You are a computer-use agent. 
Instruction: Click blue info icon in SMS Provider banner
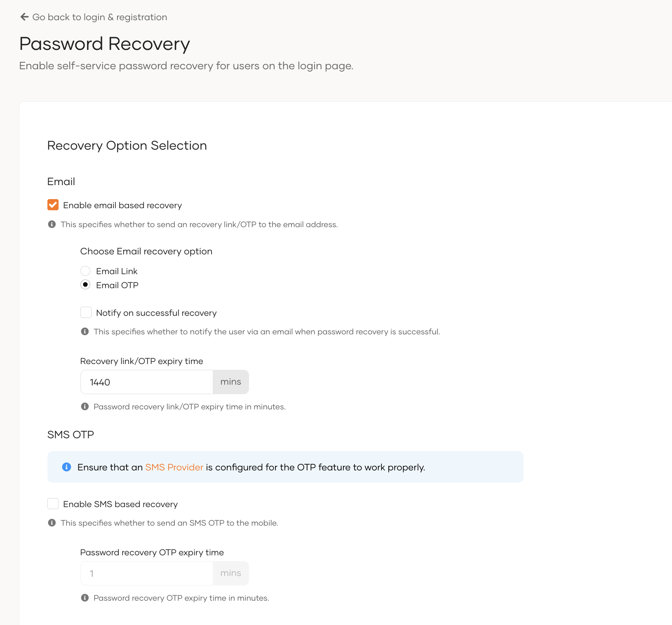(66, 467)
